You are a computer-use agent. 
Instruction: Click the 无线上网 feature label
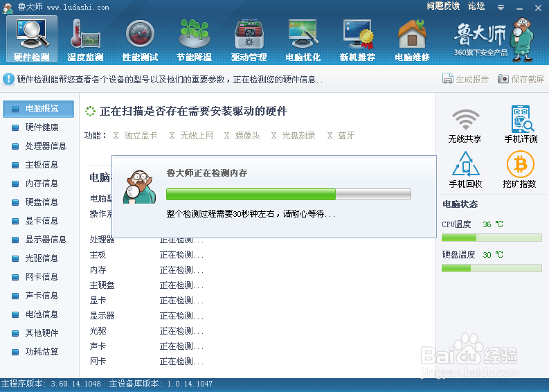tap(197, 136)
